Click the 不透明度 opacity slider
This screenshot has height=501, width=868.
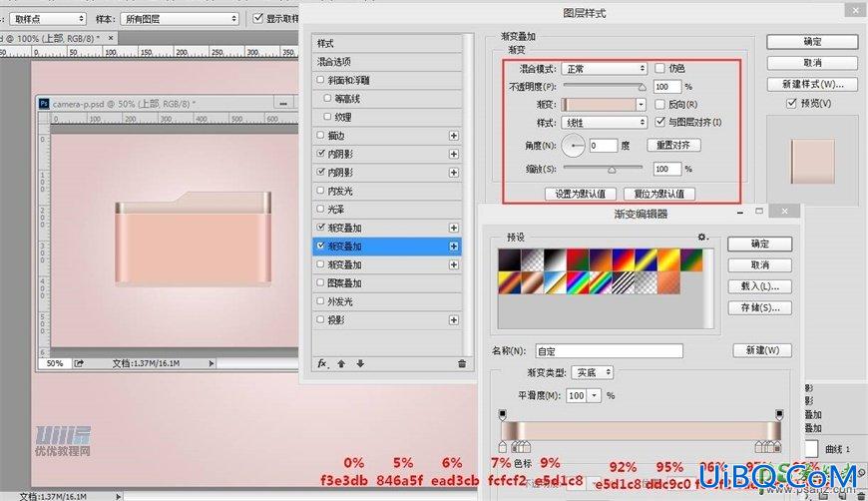pos(604,87)
